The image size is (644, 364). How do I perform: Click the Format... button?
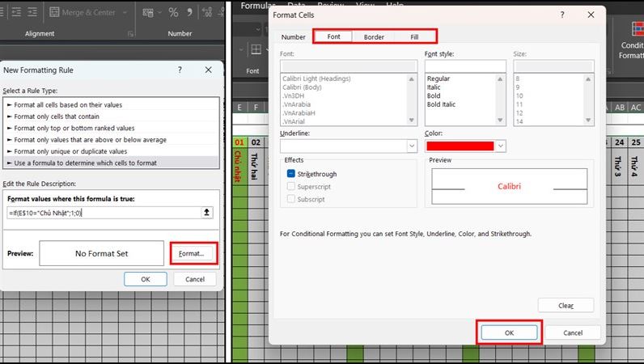(x=192, y=253)
